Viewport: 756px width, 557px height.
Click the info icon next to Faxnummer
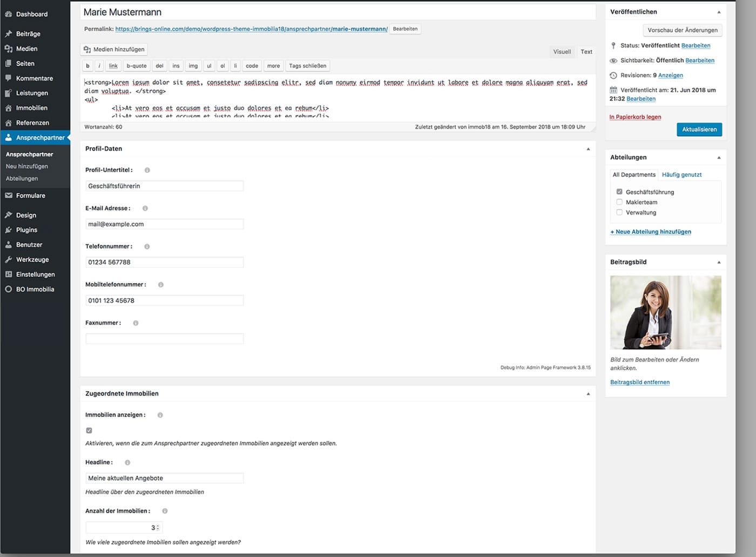point(136,323)
